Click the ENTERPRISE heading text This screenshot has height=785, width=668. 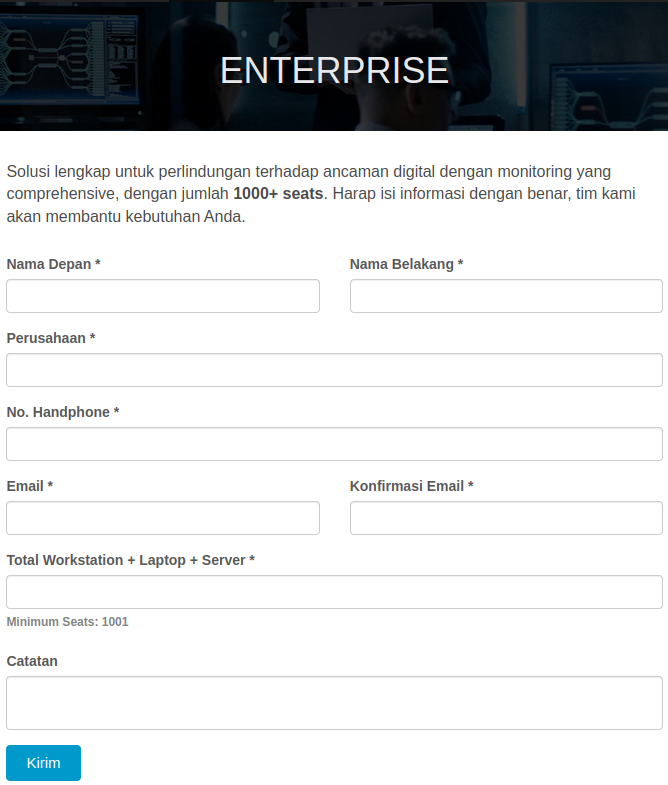click(x=334, y=70)
